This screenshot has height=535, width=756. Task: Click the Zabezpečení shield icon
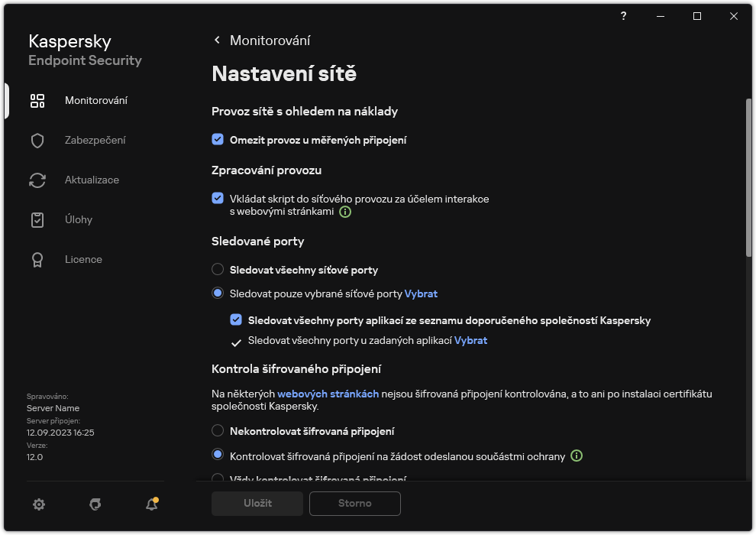(x=37, y=141)
